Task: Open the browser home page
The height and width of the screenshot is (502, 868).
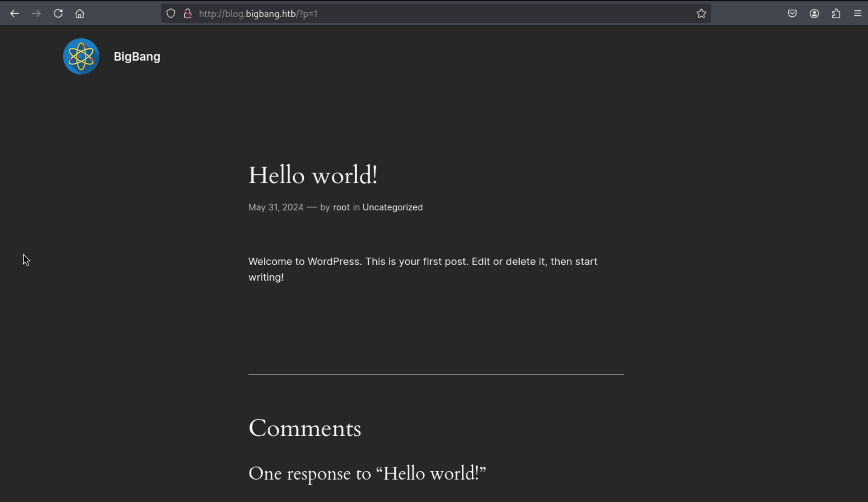Action: coord(80,14)
